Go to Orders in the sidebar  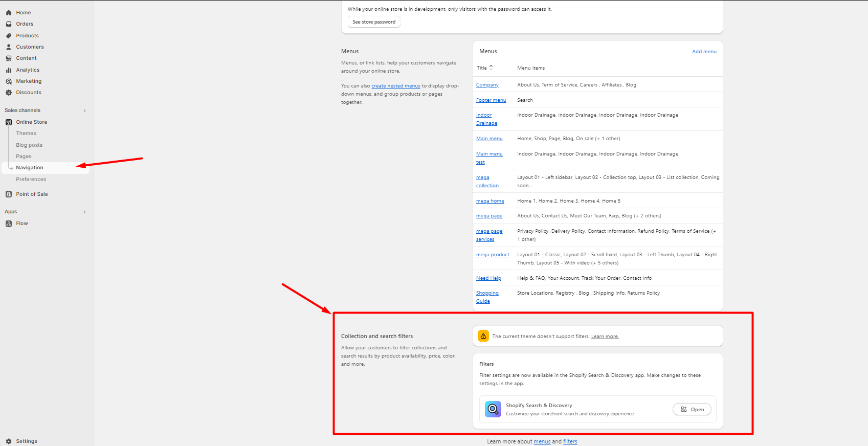coord(25,24)
